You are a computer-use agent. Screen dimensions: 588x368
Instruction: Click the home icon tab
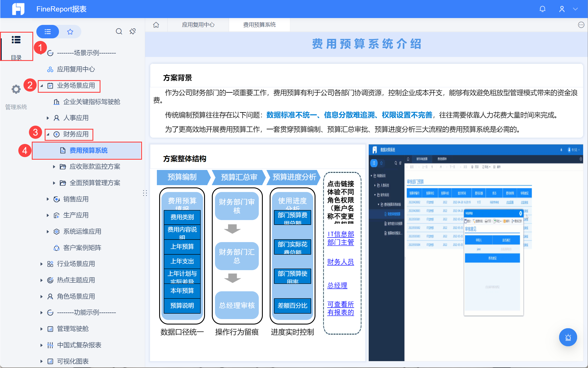coord(156,25)
